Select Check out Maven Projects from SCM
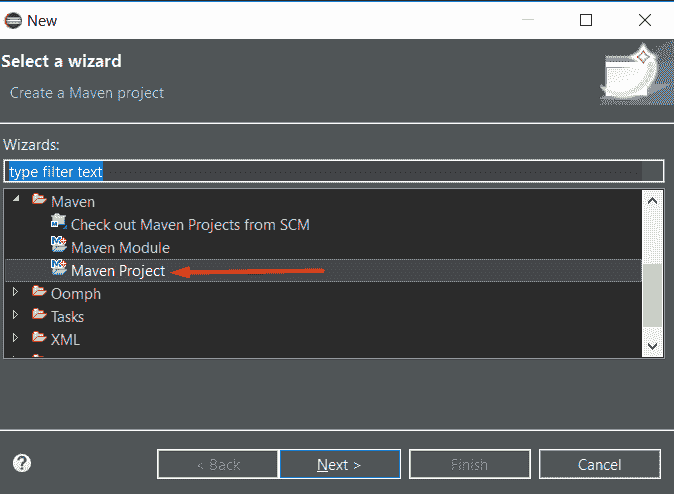 [x=190, y=225]
